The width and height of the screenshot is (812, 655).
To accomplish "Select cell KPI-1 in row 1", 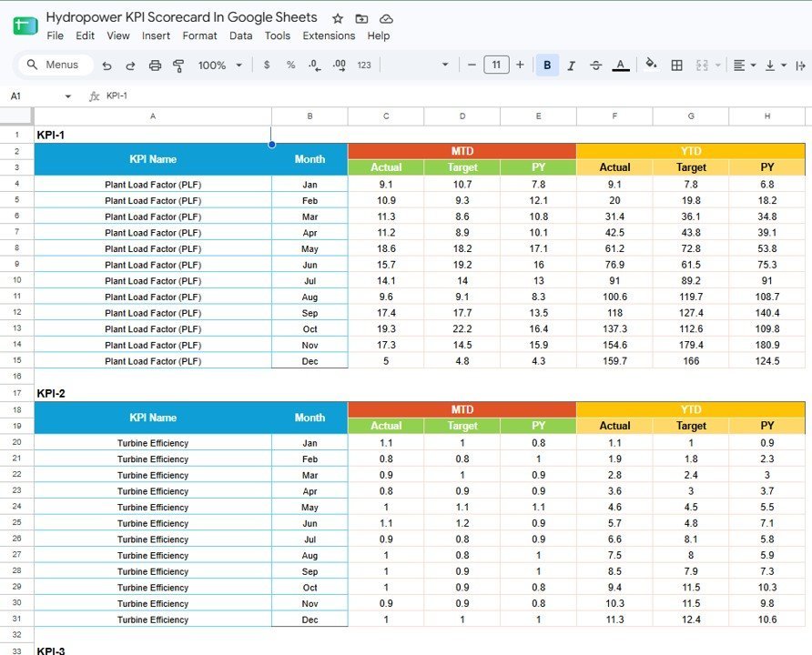I will tap(153, 135).
